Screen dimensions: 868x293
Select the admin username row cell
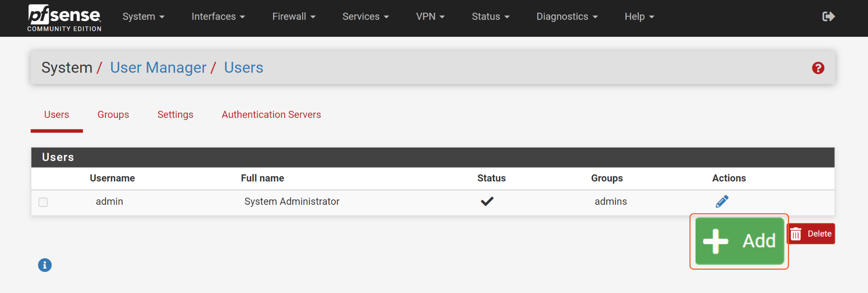click(x=109, y=201)
